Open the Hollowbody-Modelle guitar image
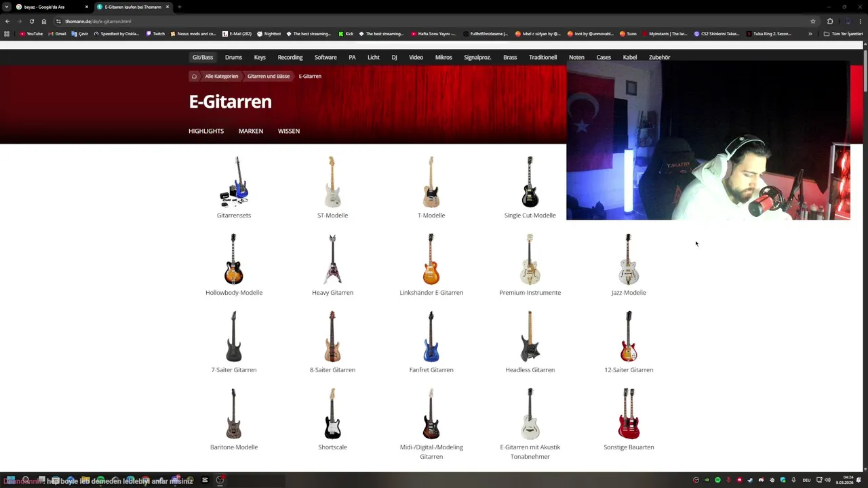The width and height of the screenshot is (868, 488). [234, 259]
